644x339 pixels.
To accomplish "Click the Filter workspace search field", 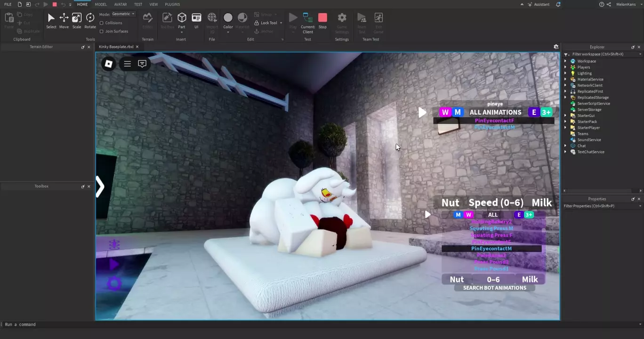I will tap(603, 54).
